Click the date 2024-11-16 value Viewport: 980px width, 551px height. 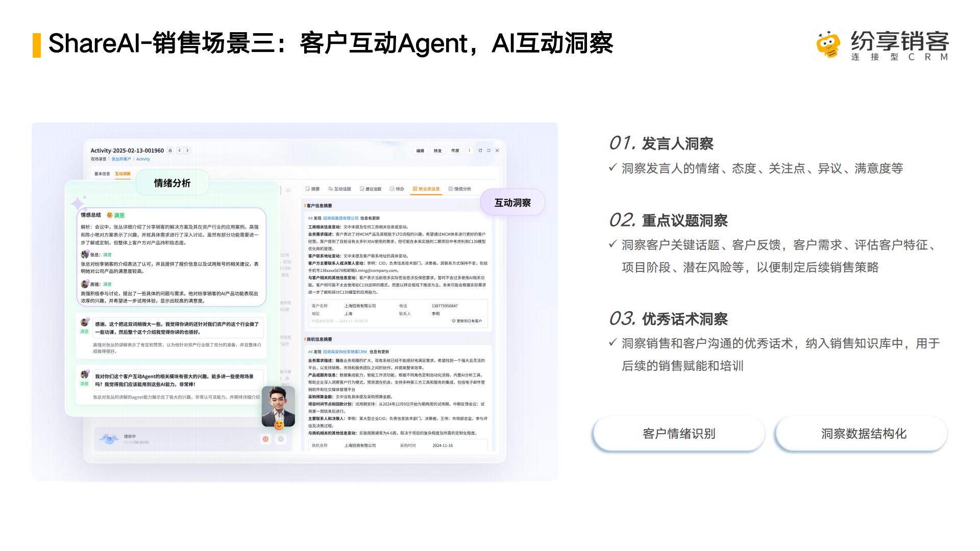(443, 445)
